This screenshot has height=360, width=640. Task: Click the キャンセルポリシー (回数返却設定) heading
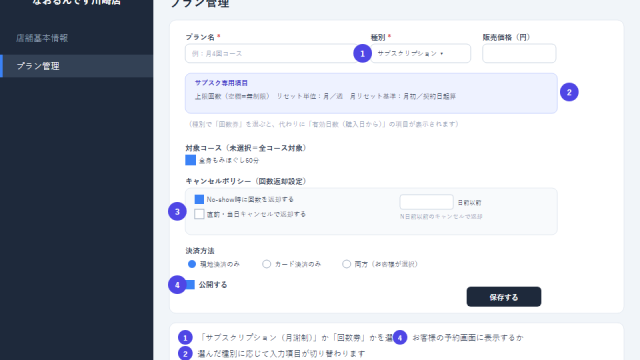tap(246, 181)
